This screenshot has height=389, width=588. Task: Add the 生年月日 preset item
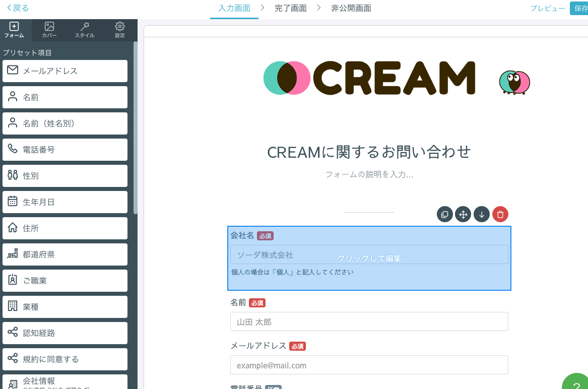point(65,202)
